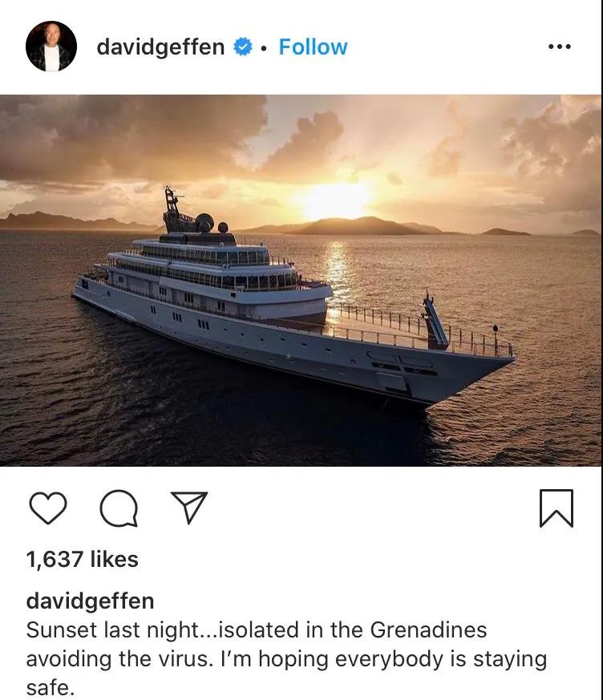Share the post via paper plane icon
This screenshot has height=700, width=603.
coord(189,507)
